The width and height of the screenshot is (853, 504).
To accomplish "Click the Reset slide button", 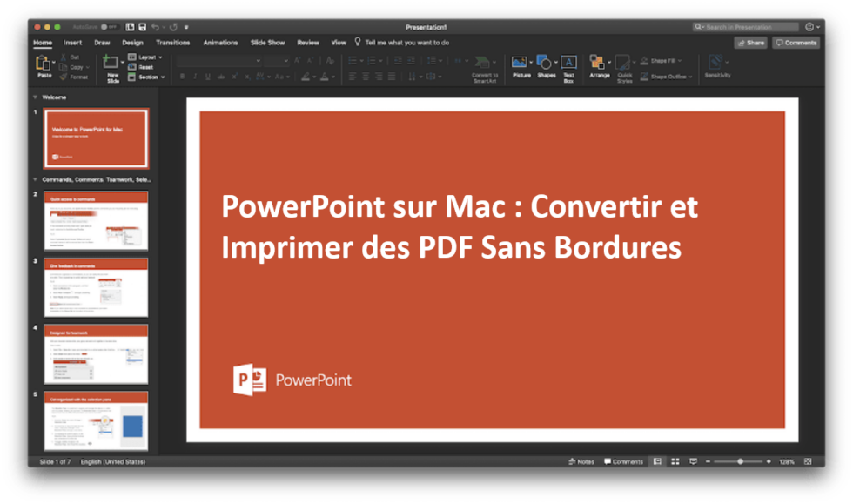I will pos(141,68).
